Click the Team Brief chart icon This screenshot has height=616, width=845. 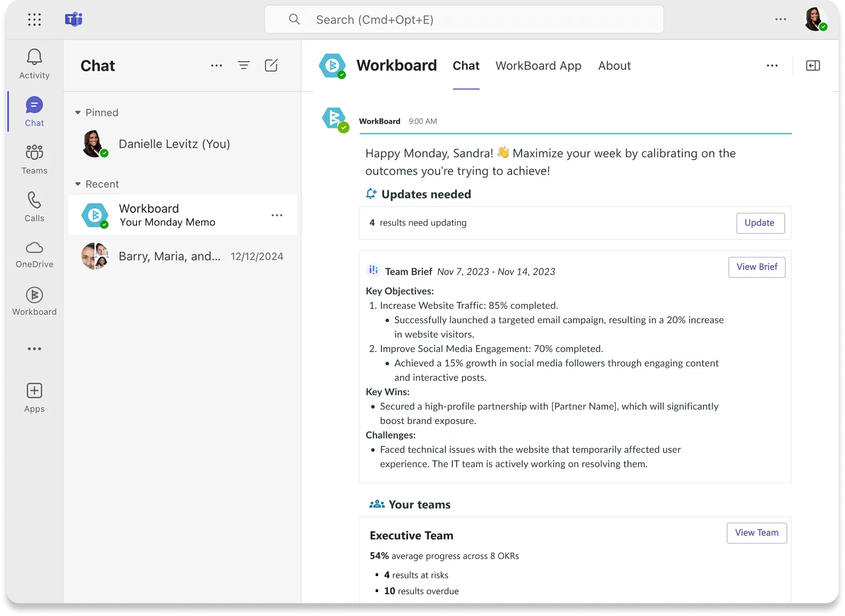[x=373, y=270]
